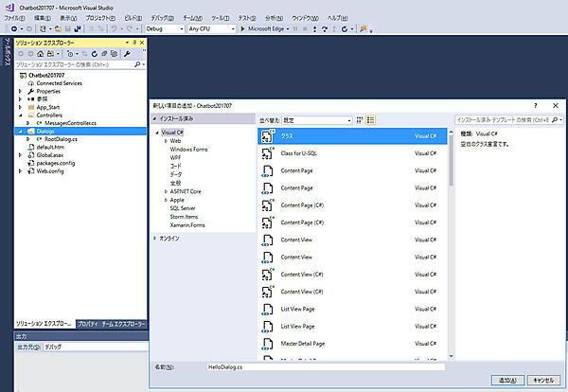
Task: Click the キャンセル button
Action: click(x=542, y=380)
